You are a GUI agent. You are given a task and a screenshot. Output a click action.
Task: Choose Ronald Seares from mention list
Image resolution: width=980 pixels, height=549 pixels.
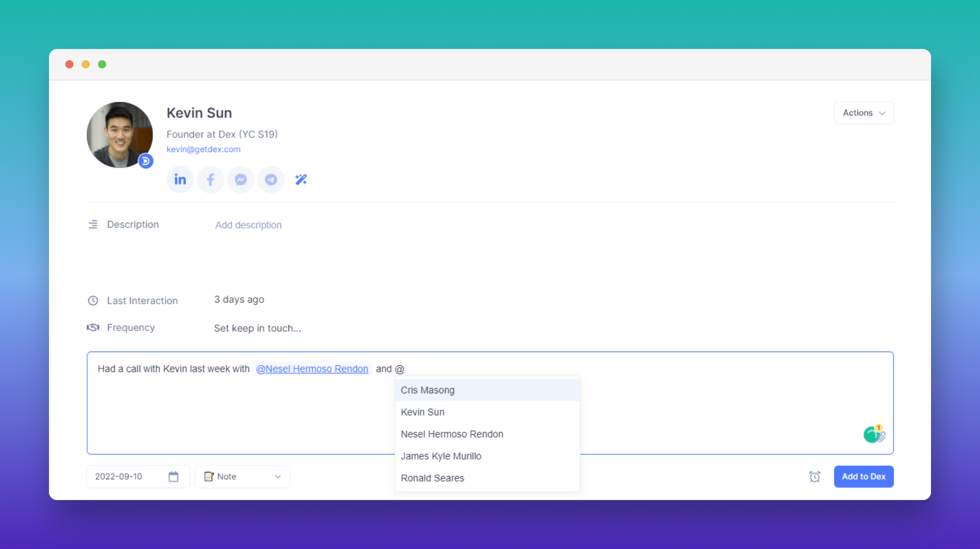pos(487,478)
